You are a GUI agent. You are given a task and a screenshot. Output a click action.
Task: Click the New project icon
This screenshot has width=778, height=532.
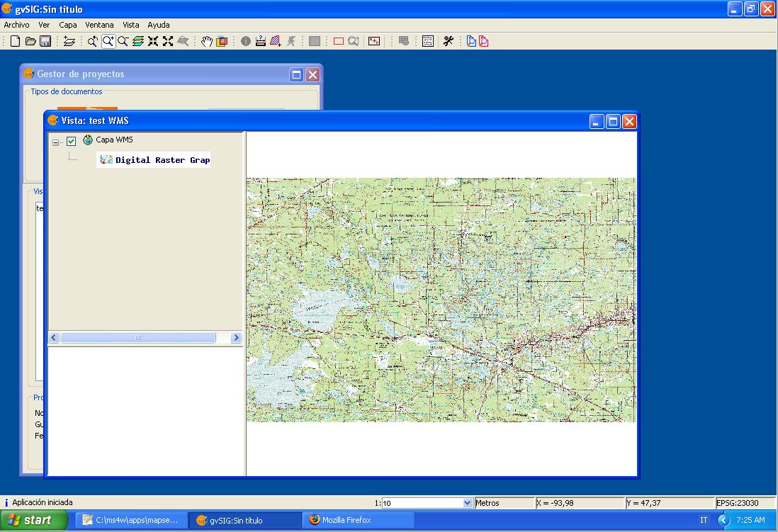coord(15,41)
